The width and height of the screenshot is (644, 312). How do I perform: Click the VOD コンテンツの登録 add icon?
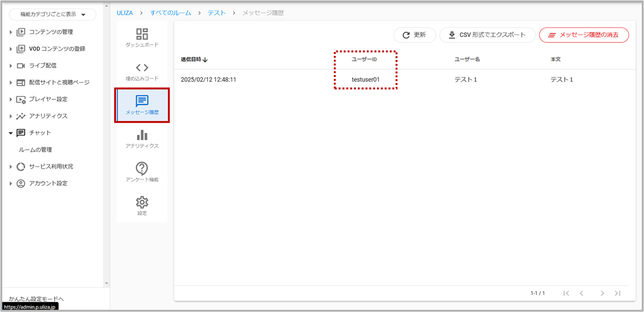21,49
